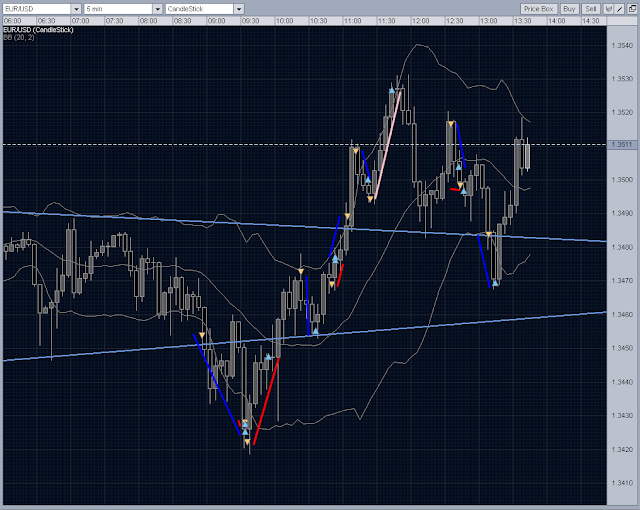This screenshot has width=640, height=510.
Task: Click the detach chart window icon
Action: pyautogui.click(x=632, y=9)
